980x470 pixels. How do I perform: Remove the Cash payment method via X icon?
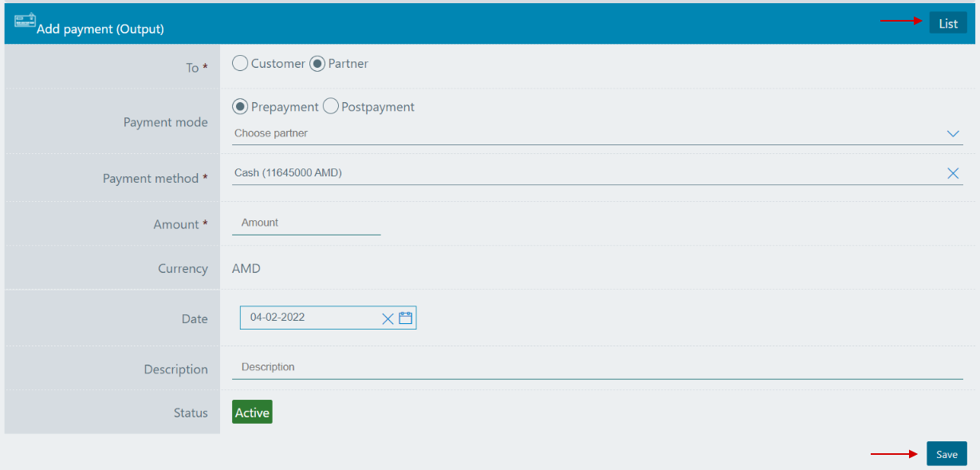coord(952,172)
